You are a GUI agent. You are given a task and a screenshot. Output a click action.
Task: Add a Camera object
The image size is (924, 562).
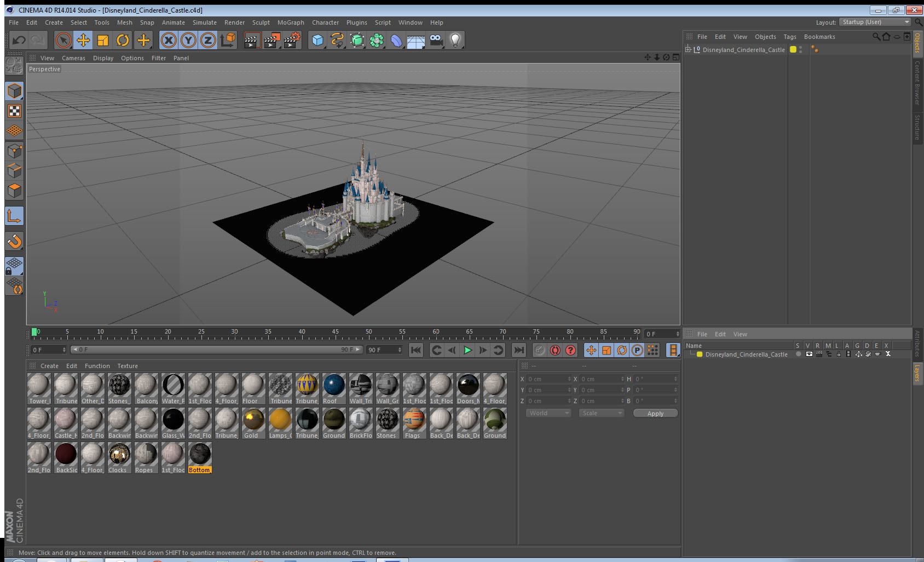[436, 40]
